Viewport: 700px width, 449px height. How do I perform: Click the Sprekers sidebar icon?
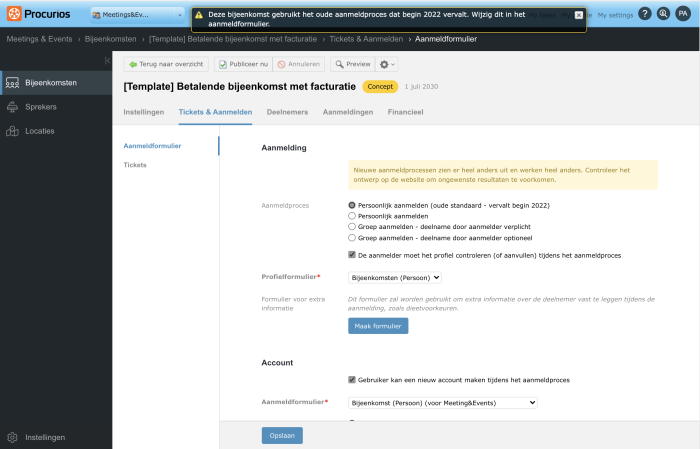[12, 107]
